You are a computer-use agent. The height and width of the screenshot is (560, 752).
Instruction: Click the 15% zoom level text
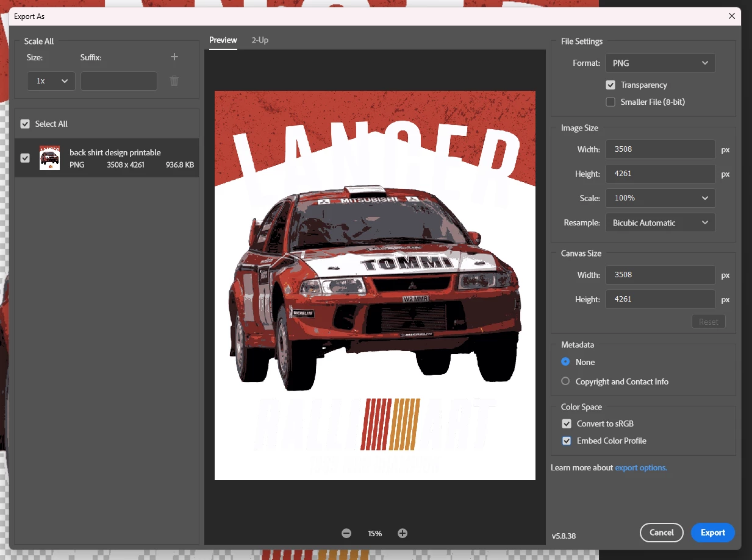point(374,533)
